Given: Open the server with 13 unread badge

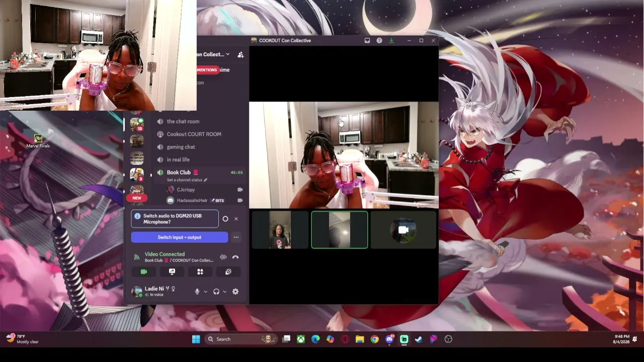Looking at the screenshot, I should click(136, 124).
